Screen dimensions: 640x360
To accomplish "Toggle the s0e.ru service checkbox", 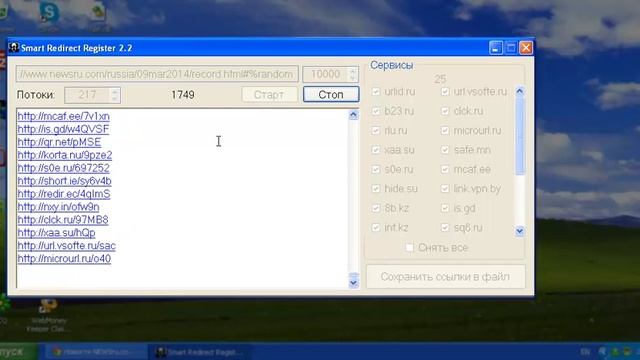I will pos(376,169).
